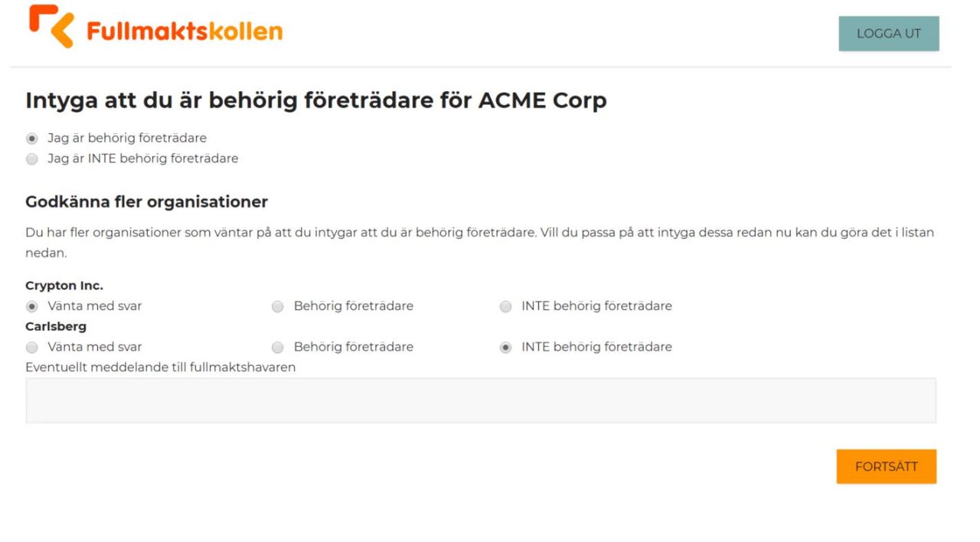This screenshot has height=542, width=980.
Task: Click the orange FORTSÄTT button
Action: point(886,466)
